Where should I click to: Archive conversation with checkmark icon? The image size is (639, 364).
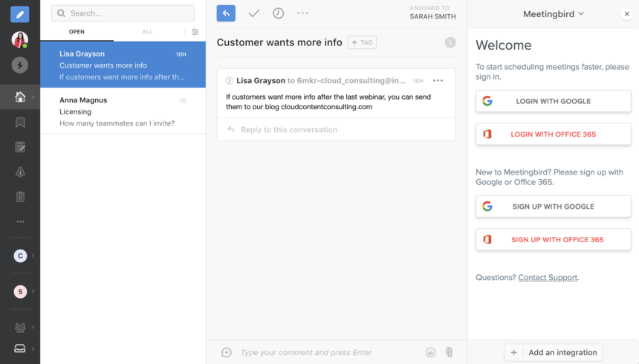pos(254,13)
